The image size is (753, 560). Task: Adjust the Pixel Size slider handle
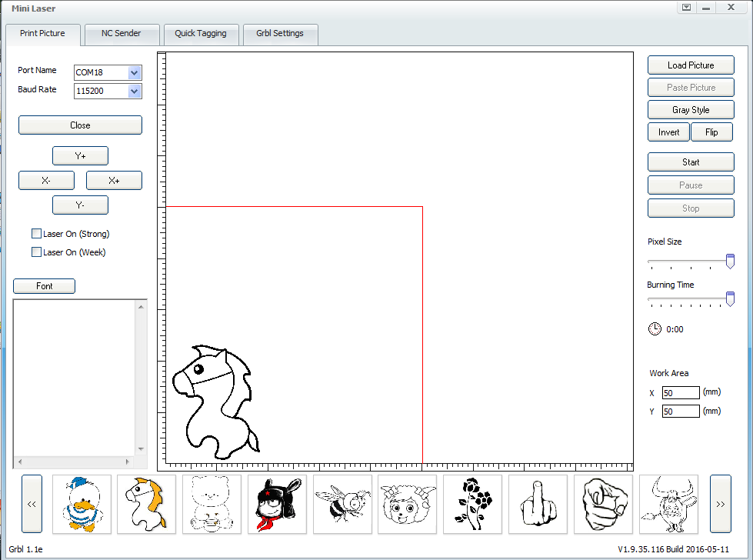pos(730,262)
